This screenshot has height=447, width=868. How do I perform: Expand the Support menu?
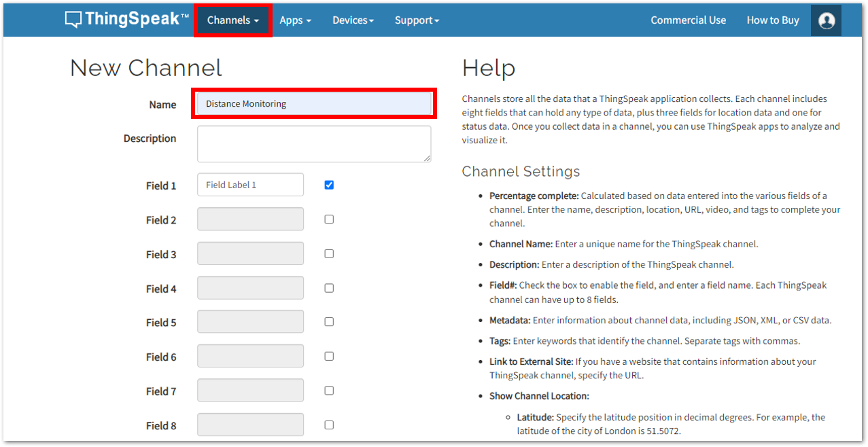tap(417, 20)
